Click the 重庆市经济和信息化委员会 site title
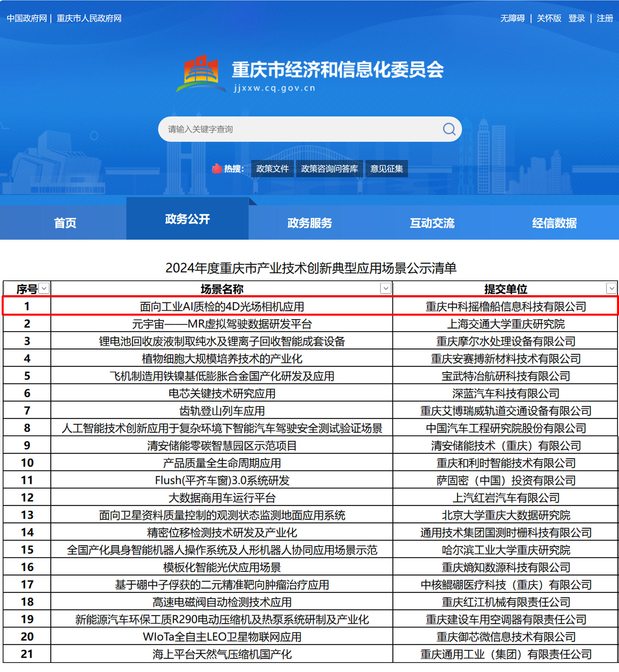The width and height of the screenshot is (619, 672). [338, 70]
